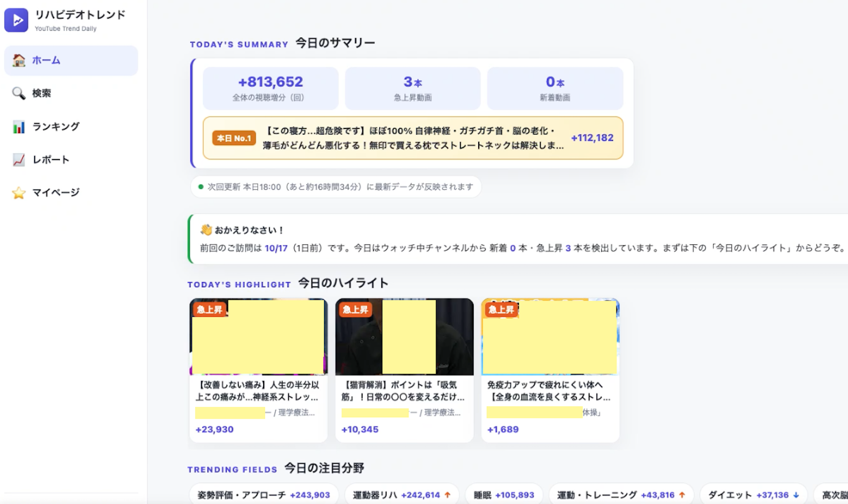Click the 10/17 last visit date
Image resolution: width=848 pixels, height=504 pixels.
276,248
